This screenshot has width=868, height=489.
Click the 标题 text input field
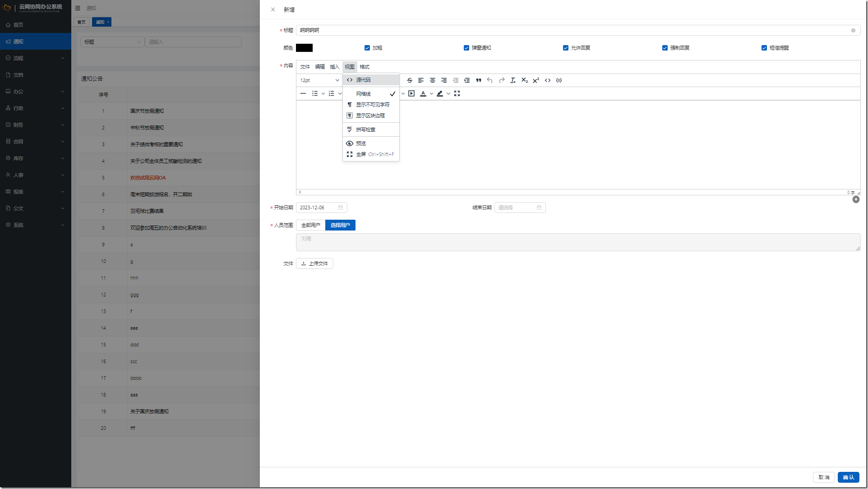pyautogui.click(x=578, y=30)
